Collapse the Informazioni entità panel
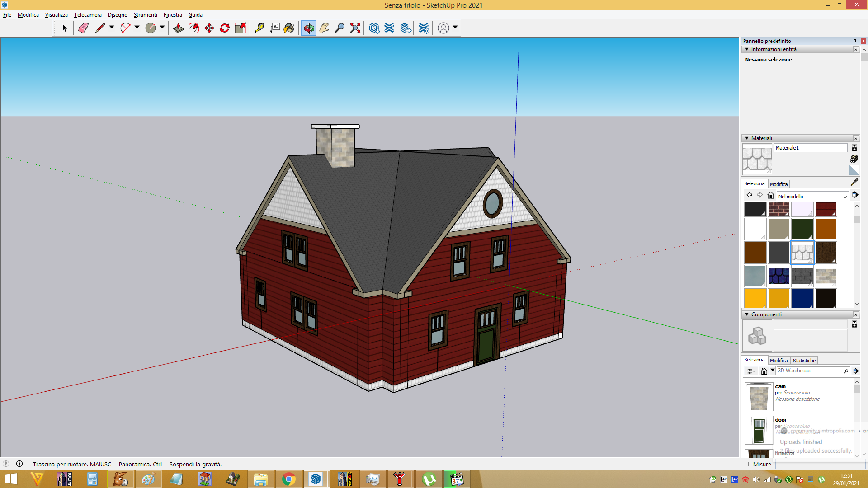Image resolution: width=868 pixels, height=488 pixels. coord(747,49)
